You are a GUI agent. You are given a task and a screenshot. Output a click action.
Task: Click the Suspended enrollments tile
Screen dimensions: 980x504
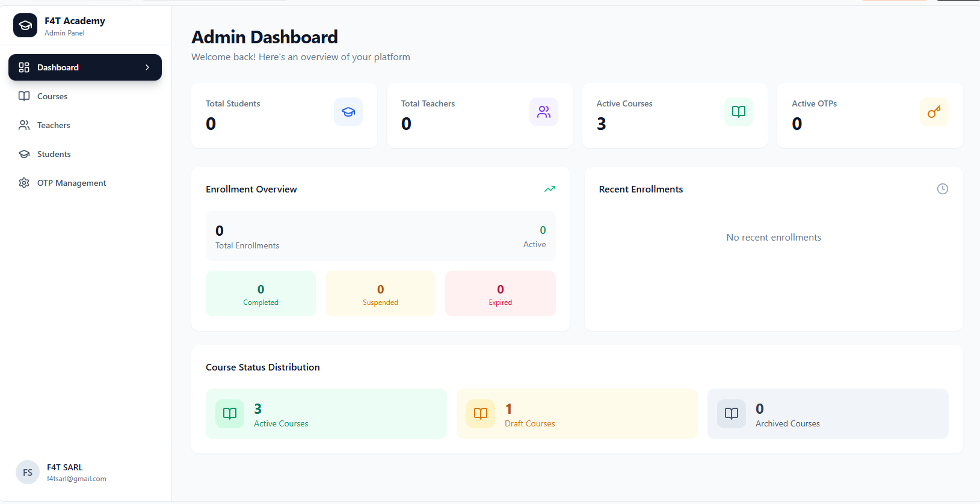pyautogui.click(x=380, y=293)
